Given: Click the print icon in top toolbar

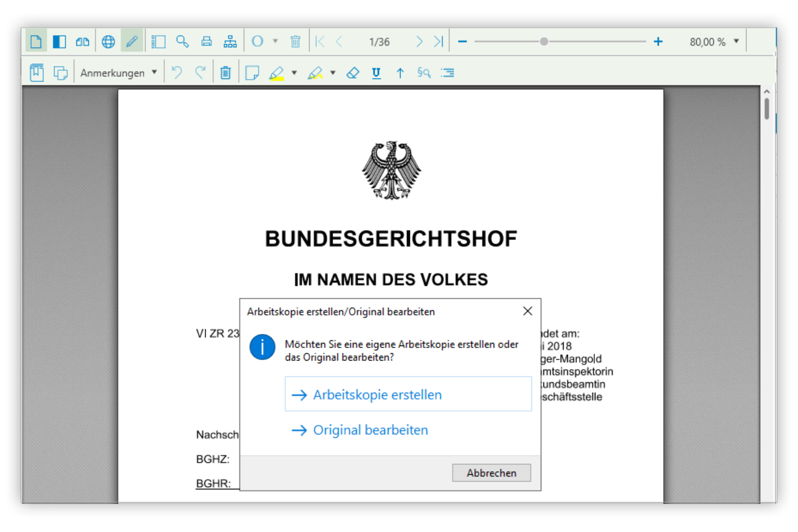Looking at the screenshot, I should click(x=206, y=42).
